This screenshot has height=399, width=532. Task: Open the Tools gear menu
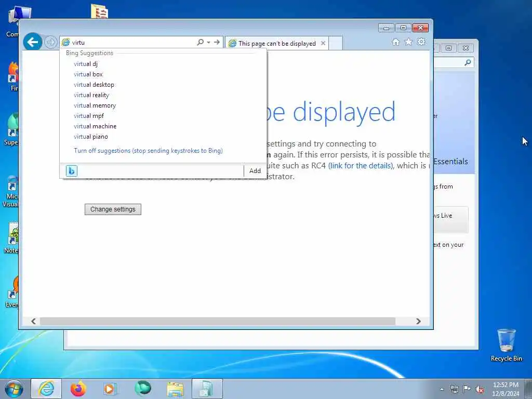(421, 42)
